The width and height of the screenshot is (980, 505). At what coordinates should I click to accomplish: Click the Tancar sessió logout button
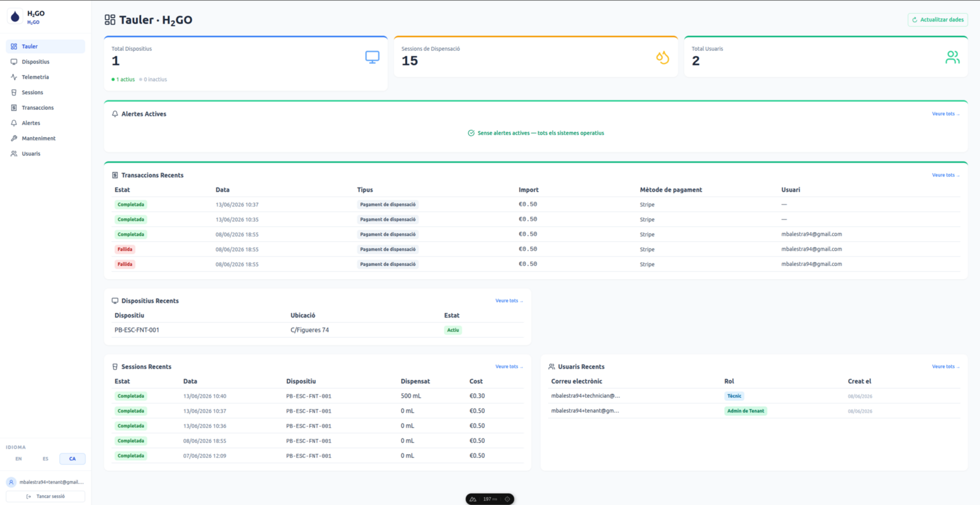tap(45, 497)
